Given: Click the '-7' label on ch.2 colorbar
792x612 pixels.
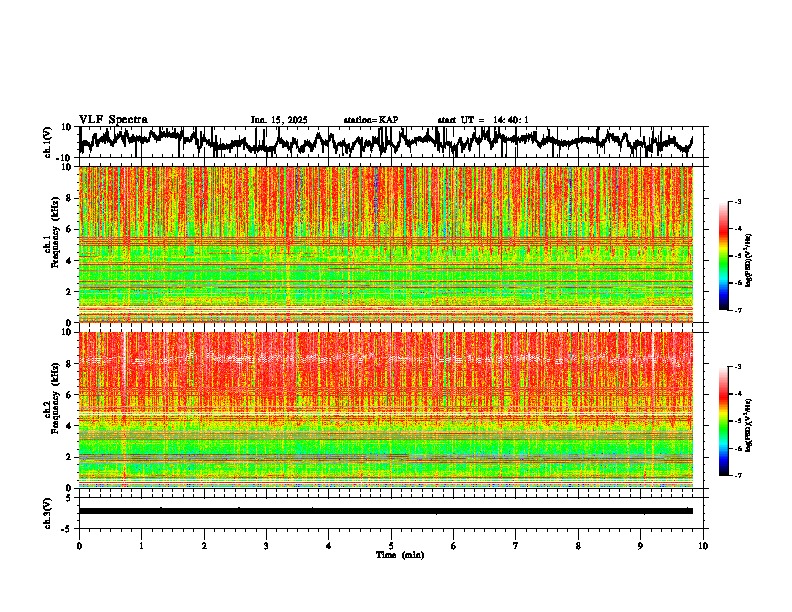Looking at the screenshot, I should click(x=738, y=475).
